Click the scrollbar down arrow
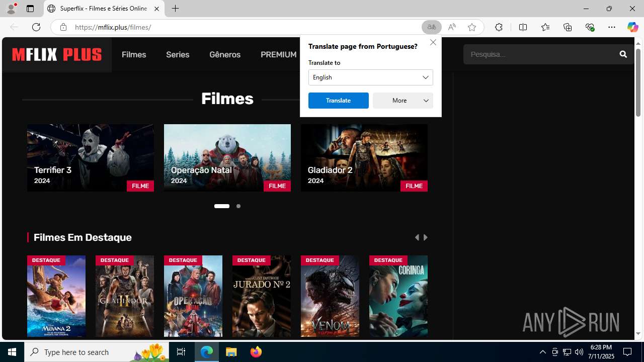 638,334
